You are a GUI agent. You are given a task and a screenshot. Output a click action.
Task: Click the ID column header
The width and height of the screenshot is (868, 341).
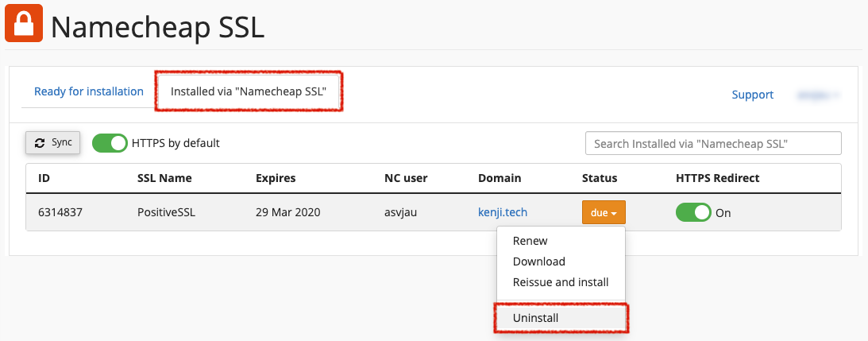point(44,178)
